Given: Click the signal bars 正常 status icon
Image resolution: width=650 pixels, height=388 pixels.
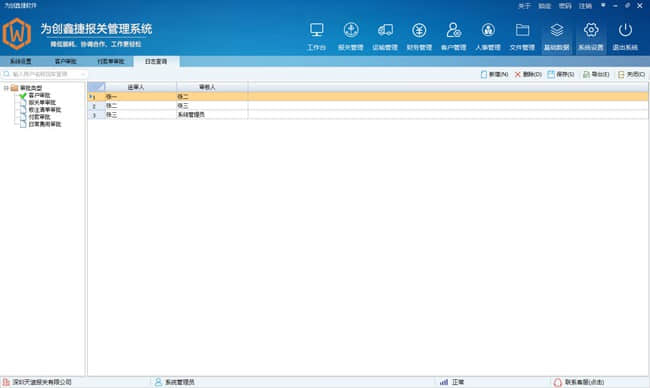Looking at the screenshot, I should tap(444, 382).
